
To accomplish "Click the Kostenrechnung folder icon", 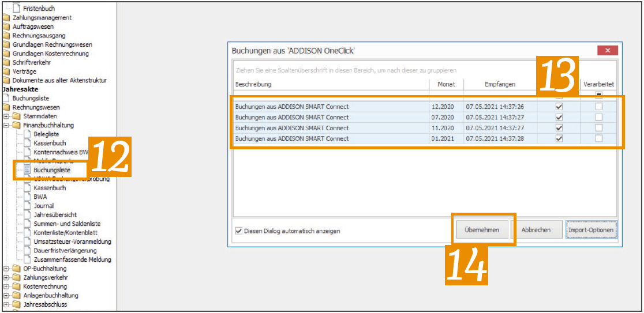I will (17, 286).
